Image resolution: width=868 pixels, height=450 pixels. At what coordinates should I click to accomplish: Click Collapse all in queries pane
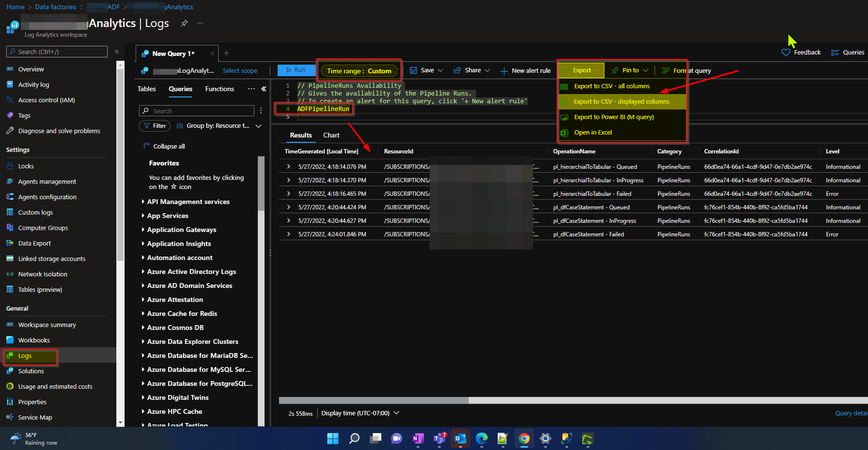point(164,147)
